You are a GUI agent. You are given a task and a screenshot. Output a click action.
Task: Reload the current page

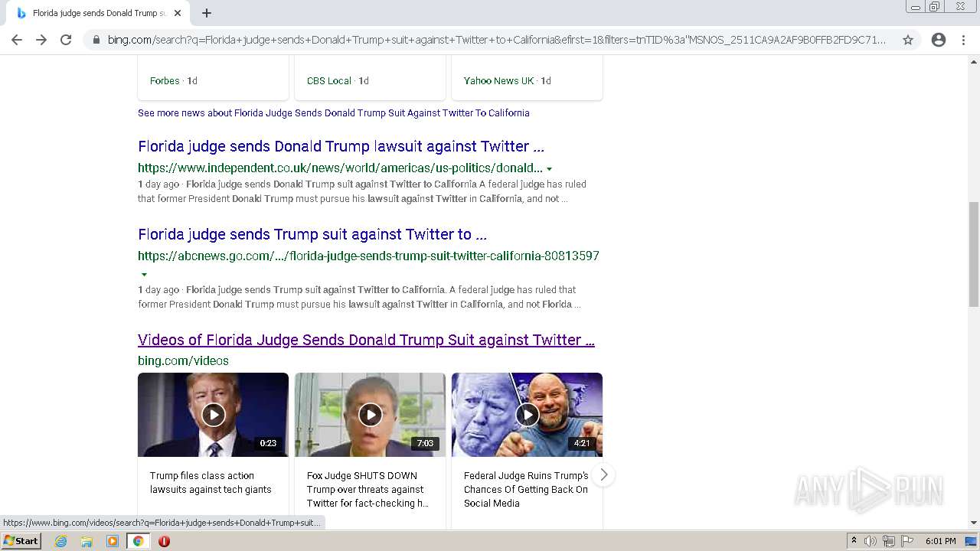click(66, 40)
